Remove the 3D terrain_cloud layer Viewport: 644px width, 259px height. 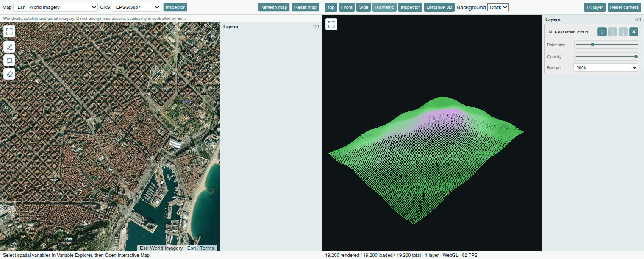point(634,32)
